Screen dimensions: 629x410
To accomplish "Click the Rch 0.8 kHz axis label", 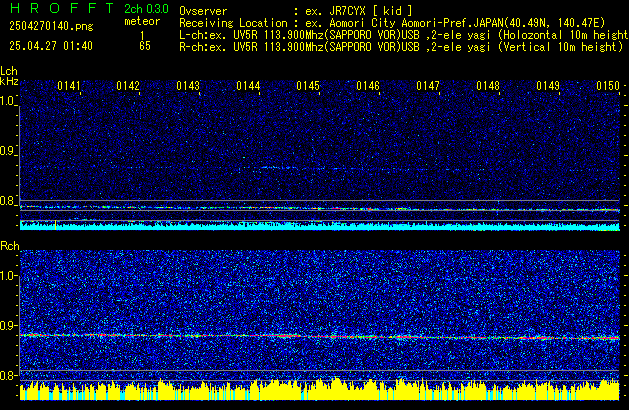I will tap(8, 375).
